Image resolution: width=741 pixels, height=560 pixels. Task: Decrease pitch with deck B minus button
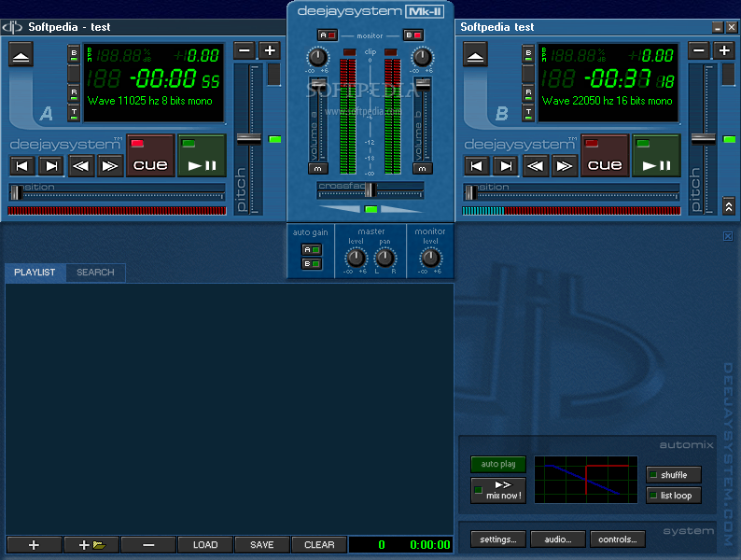tap(698, 50)
